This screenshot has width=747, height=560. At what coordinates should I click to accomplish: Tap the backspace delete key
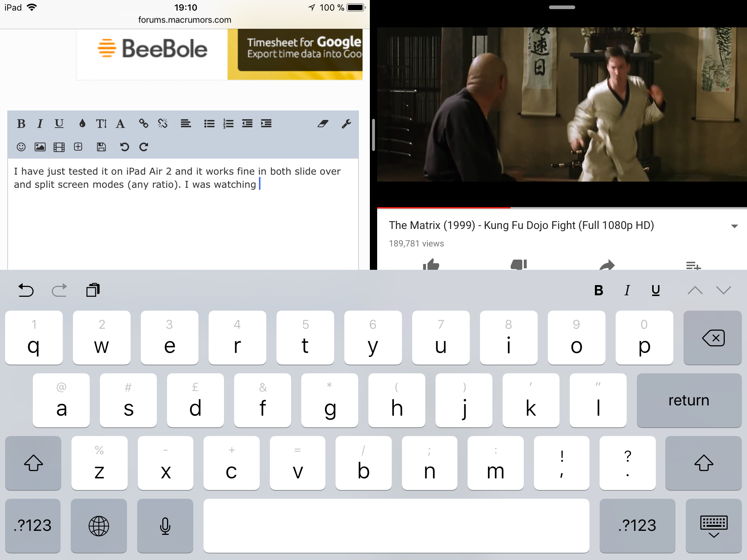click(713, 338)
